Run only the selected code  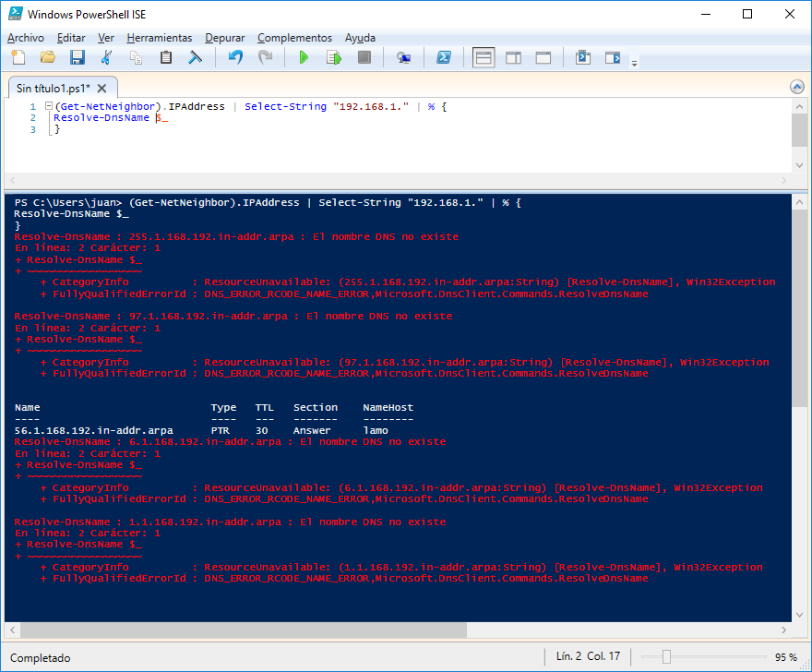(333, 56)
